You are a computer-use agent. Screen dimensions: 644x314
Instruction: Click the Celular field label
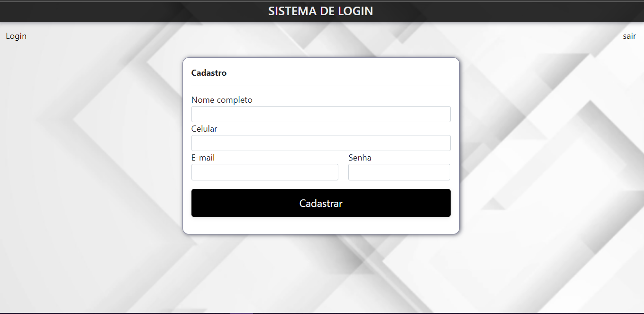(x=204, y=128)
